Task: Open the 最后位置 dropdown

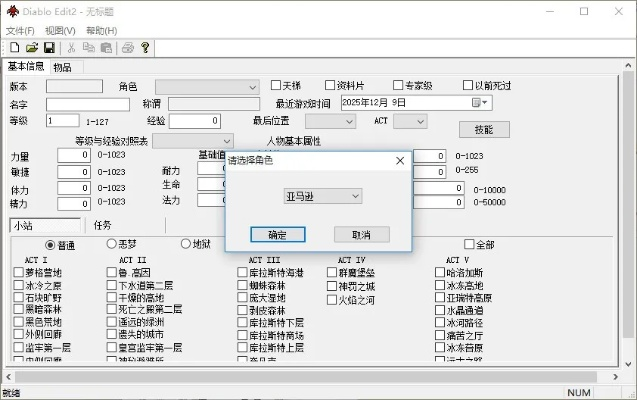Action: 330,121
